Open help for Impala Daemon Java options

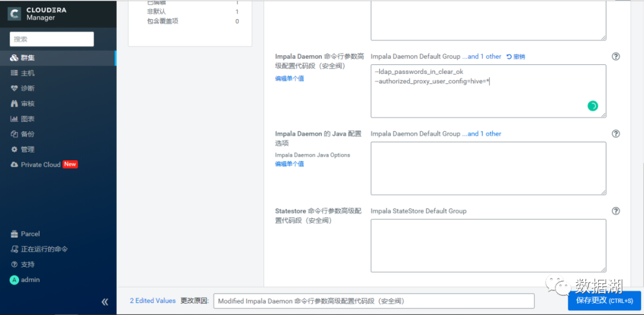coord(615,134)
